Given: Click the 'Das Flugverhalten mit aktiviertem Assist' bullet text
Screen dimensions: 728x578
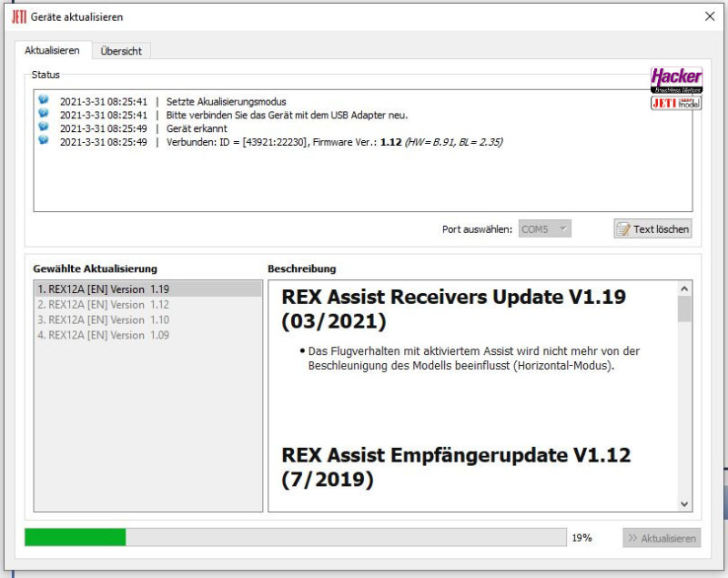Looking at the screenshot, I should coord(473,359).
